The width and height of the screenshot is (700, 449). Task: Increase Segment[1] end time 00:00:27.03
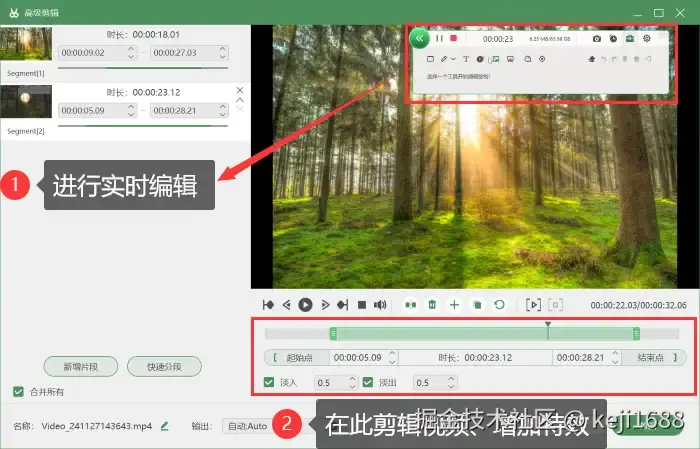coord(222,49)
